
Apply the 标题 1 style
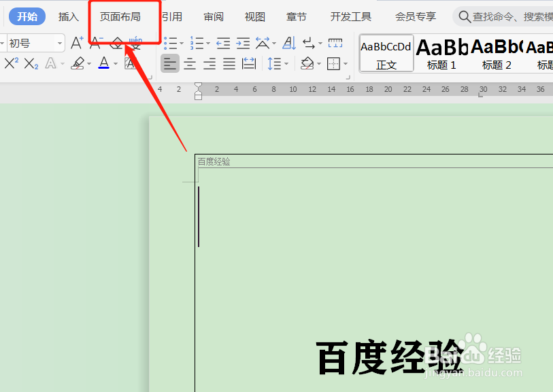441,54
